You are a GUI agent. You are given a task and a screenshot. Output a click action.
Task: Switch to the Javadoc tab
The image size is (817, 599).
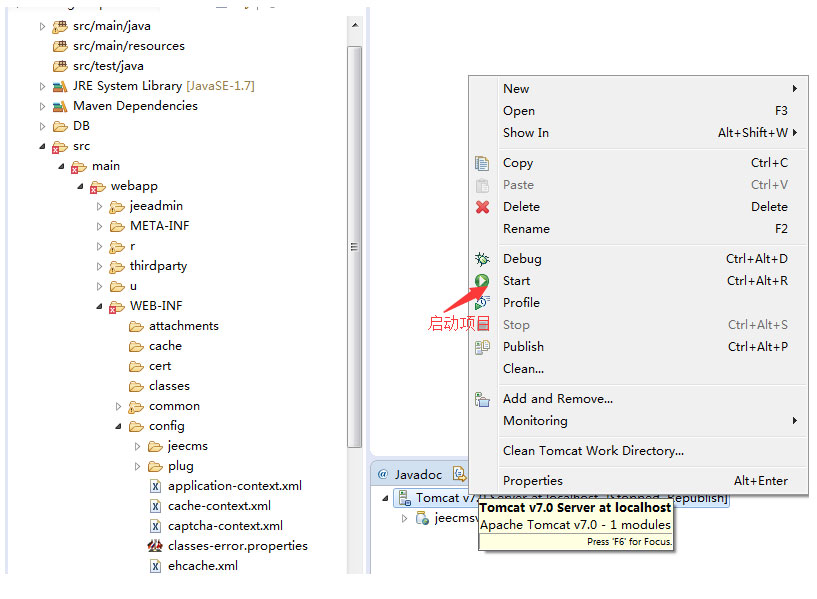(410, 474)
